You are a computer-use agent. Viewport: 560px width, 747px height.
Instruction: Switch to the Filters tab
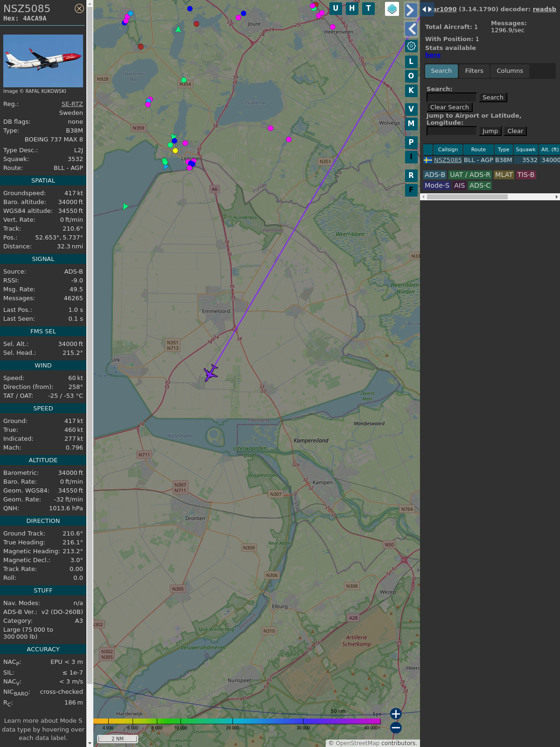tap(474, 71)
